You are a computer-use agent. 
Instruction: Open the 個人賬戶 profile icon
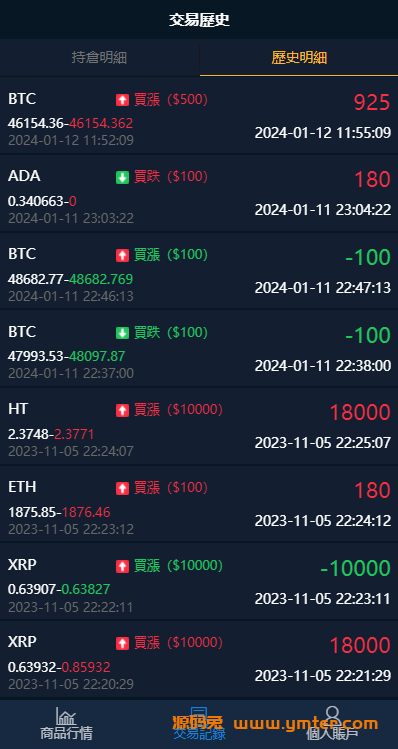point(332,716)
